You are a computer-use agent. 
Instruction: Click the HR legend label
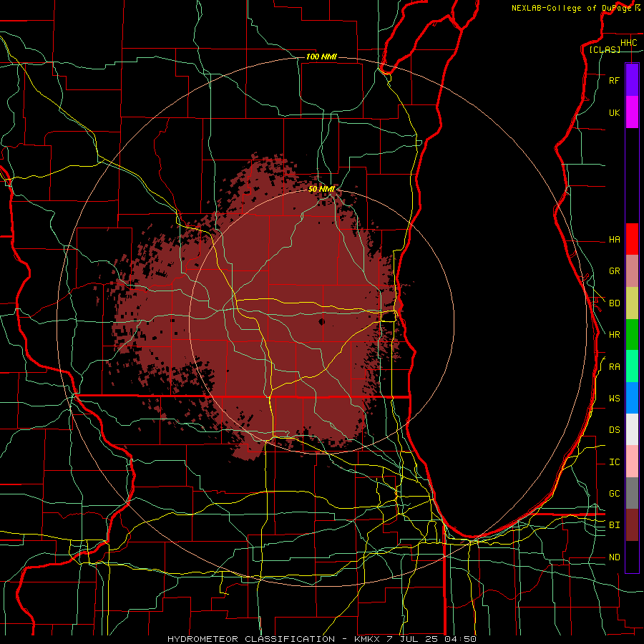(x=614, y=335)
